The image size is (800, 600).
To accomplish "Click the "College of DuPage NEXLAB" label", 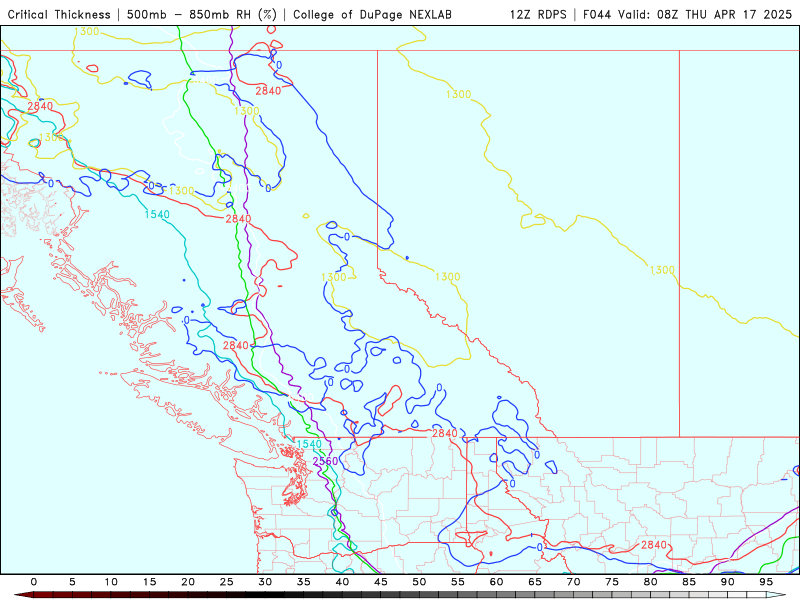I will click(x=372, y=14).
